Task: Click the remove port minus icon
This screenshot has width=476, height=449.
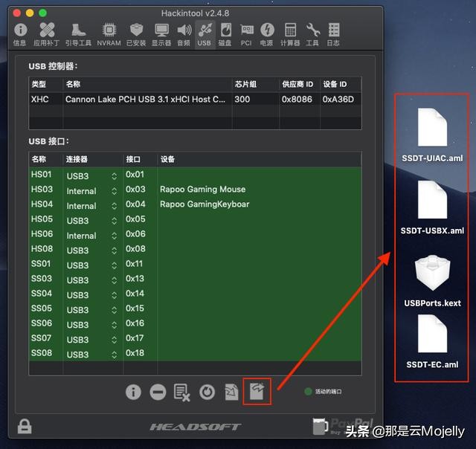Action: pyautogui.click(x=158, y=392)
